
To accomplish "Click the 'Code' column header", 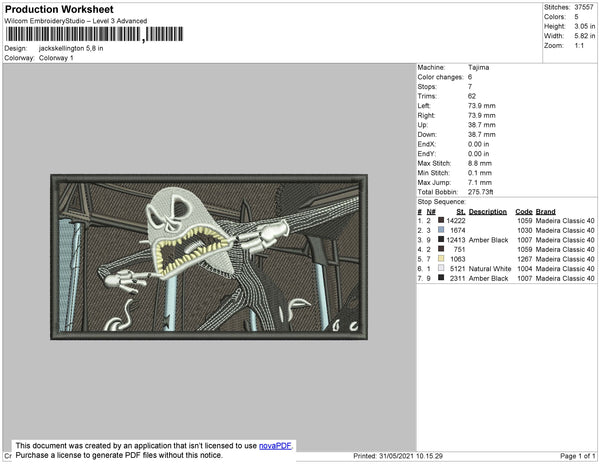I will (524, 212).
